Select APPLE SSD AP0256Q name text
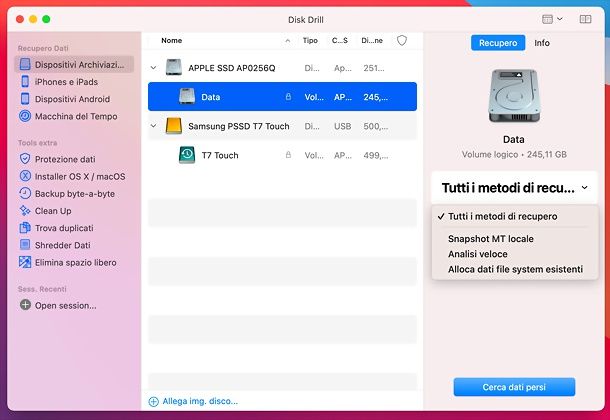610x420 pixels. (x=231, y=68)
